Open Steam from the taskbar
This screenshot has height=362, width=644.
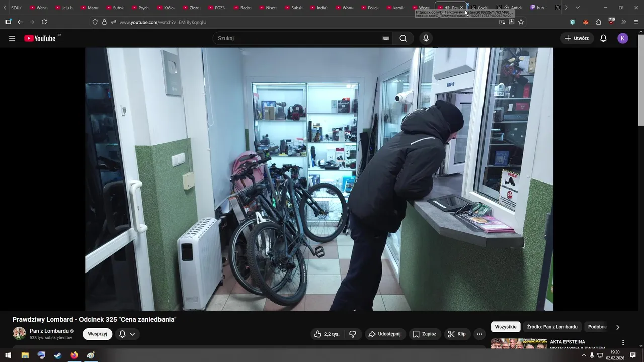pos(58,355)
